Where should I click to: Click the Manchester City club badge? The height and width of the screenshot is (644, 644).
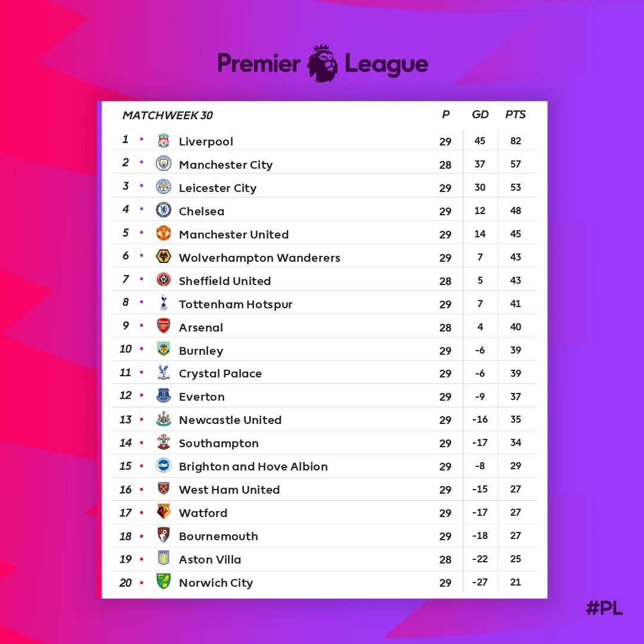163,164
